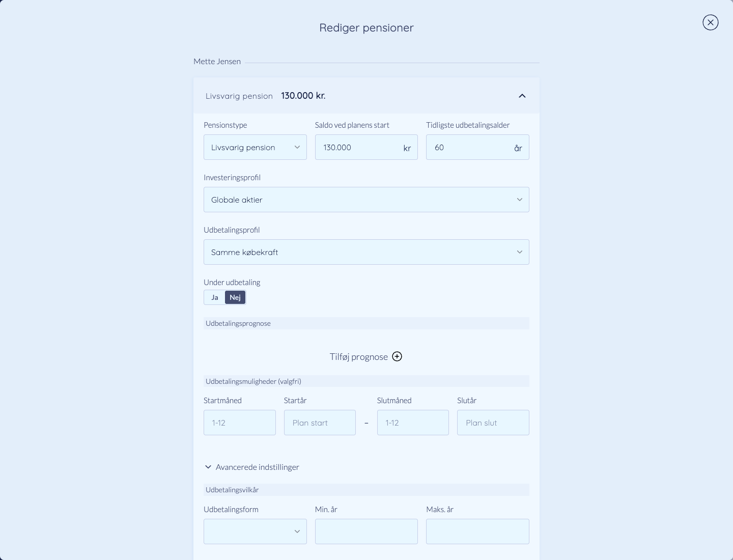Focus the Saldo ved planens start field
733x560 pixels.
click(x=366, y=147)
